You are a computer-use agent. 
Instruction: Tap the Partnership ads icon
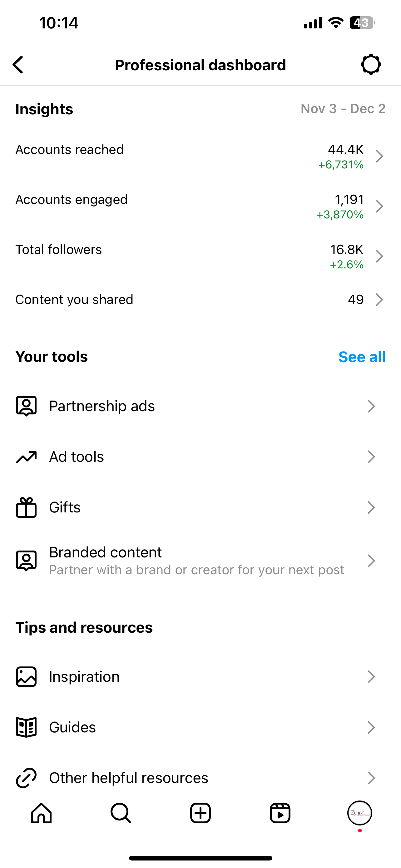pos(26,406)
